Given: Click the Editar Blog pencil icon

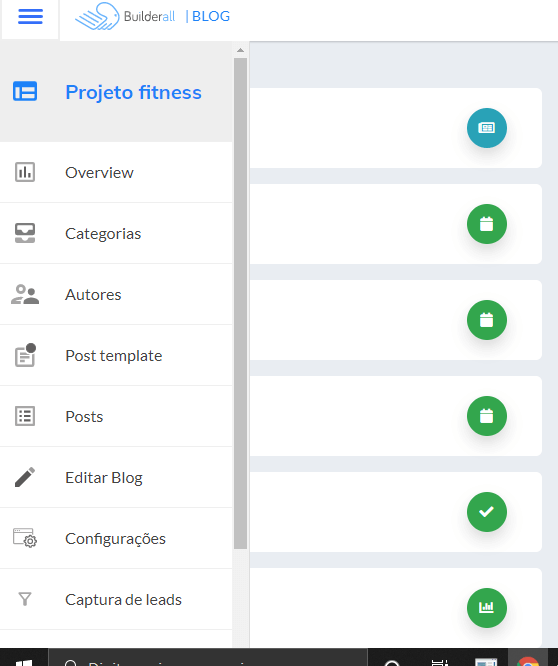Looking at the screenshot, I should [x=25, y=477].
